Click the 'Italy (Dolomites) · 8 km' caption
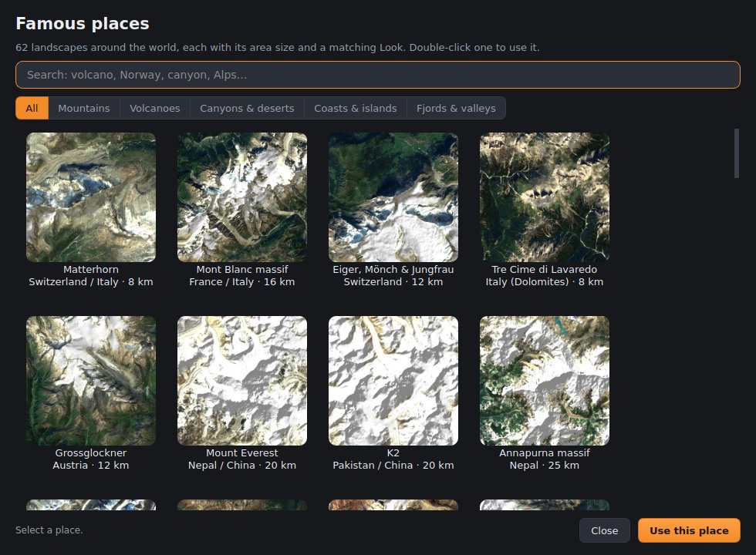The width and height of the screenshot is (756, 555). coord(545,282)
